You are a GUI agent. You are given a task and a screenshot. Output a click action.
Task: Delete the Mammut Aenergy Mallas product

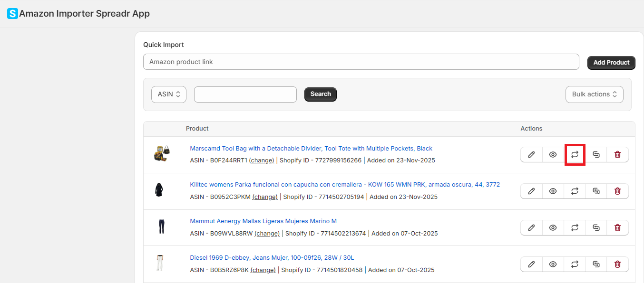click(617, 227)
